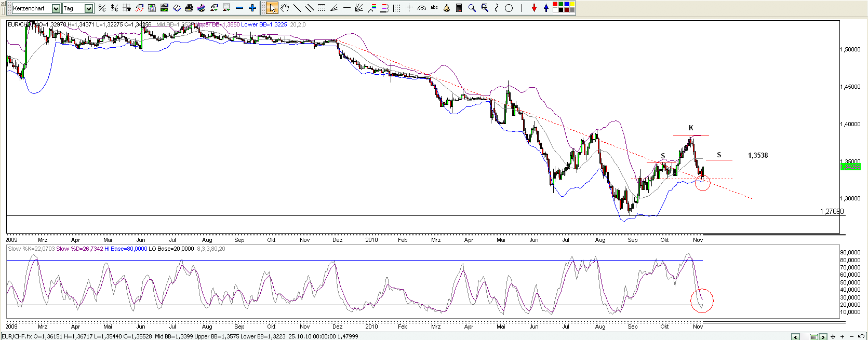Select the speed lines fan tool
868x340 pixels.
[334, 8]
